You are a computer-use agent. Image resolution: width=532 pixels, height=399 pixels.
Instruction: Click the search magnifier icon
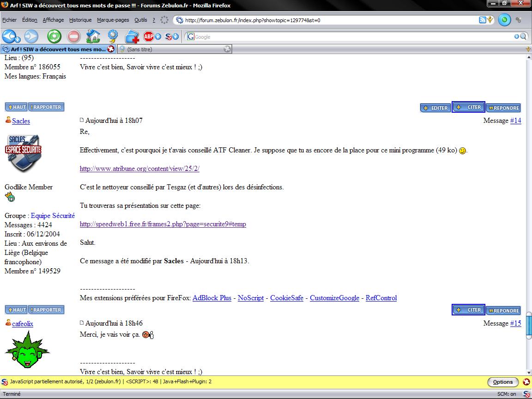pos(523,36)
